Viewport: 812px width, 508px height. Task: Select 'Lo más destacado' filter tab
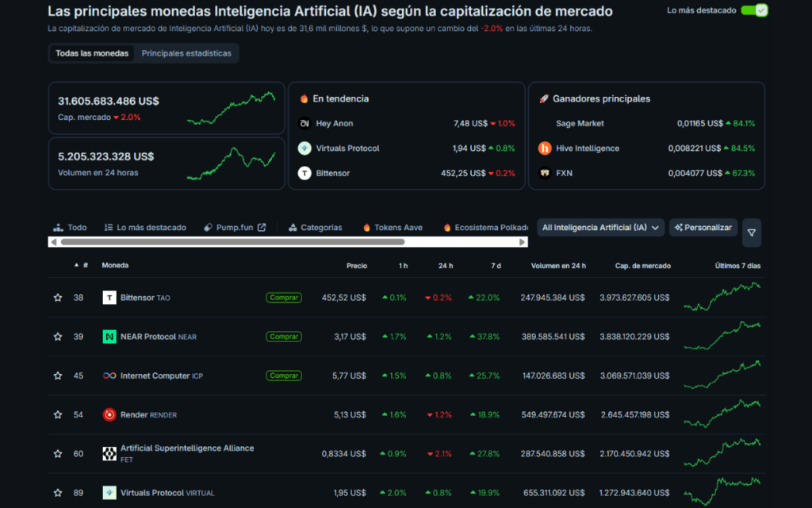click(145, 228)
